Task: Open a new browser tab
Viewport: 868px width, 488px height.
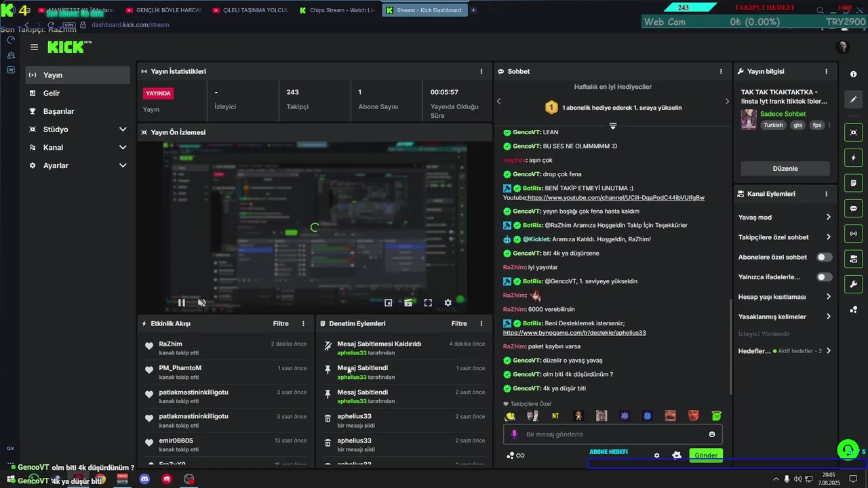Action: pyautogui.click(x=473, y=10)
